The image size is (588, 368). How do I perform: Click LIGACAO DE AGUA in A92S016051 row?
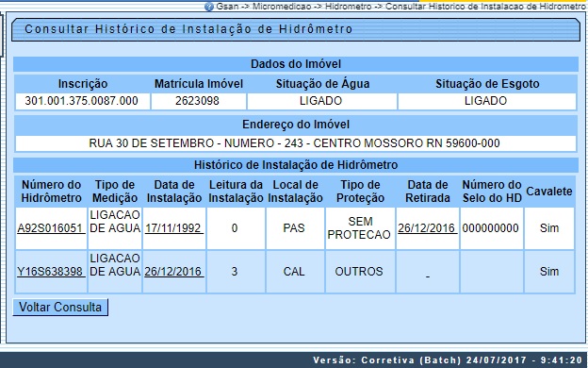point(115,222)
